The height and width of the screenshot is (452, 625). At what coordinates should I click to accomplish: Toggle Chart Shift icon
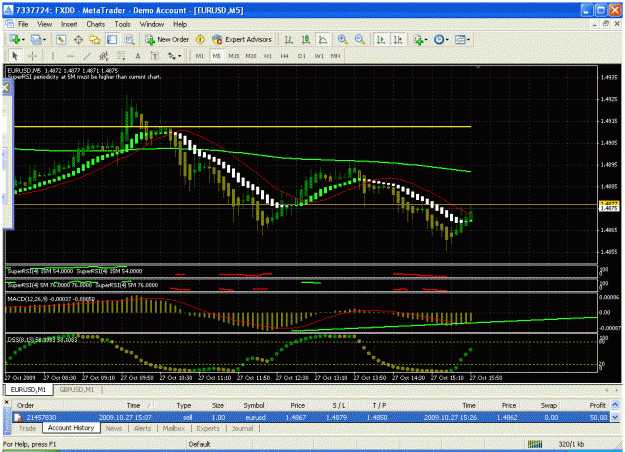pyautogui.click(x=398, y=39)
